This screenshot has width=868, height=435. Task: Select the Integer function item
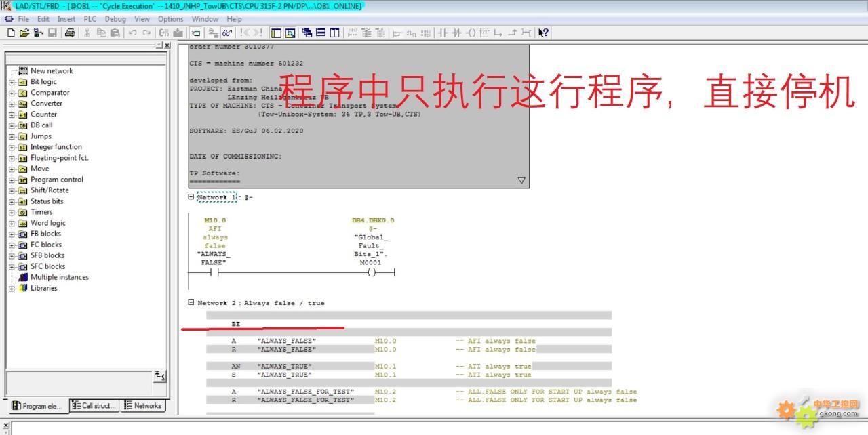tap(56, 147)
